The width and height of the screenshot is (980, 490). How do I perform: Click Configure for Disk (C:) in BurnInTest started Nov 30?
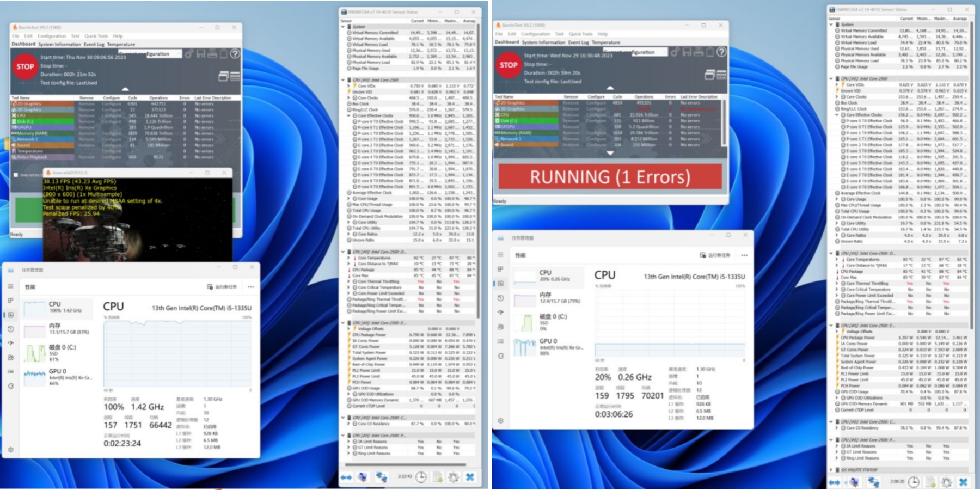(x=111, y=121)
